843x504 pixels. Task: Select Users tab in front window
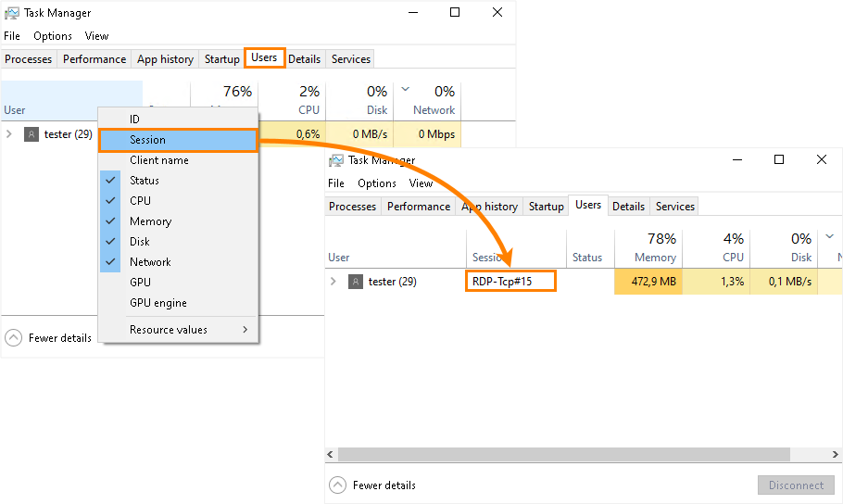point(588,205)
